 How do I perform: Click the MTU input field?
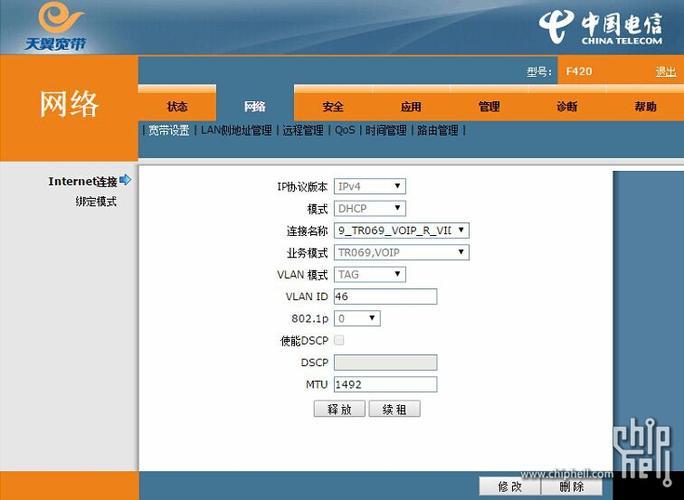pos(386,384)
